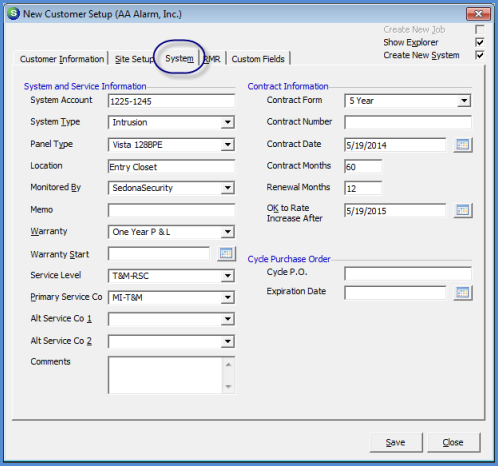Switch to the Customer Information tab
The image size is (498, 466).
(62, 59)
